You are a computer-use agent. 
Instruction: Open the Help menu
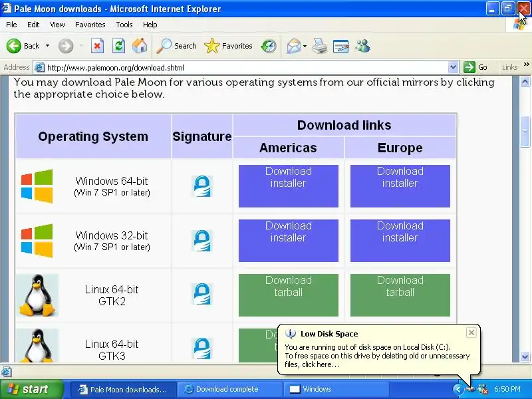pyautogui.click(x=150, y=25)
